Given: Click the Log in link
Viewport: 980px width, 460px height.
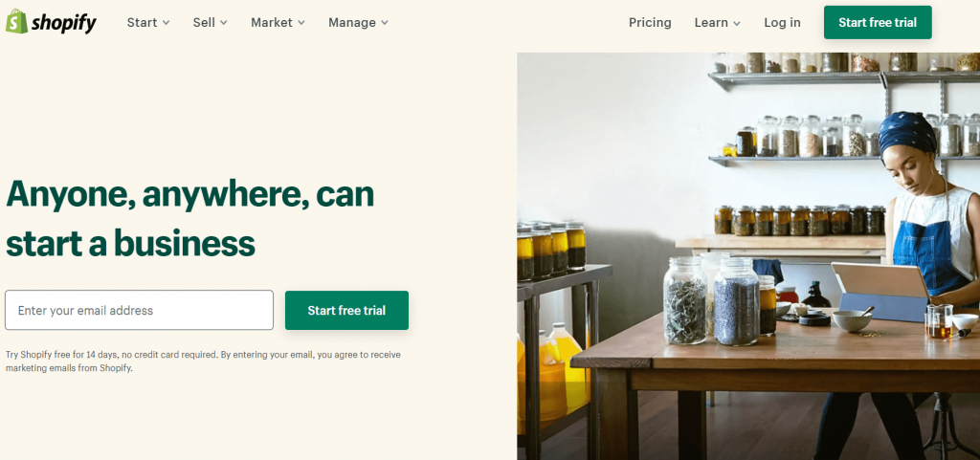Looking at the screenshot, I should tap(782, 22).
